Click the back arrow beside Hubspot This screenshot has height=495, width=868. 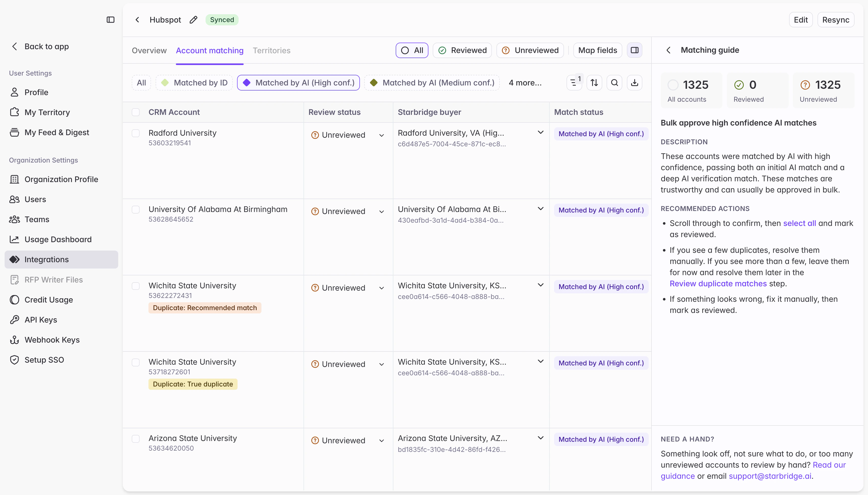(x=138, y=20)
